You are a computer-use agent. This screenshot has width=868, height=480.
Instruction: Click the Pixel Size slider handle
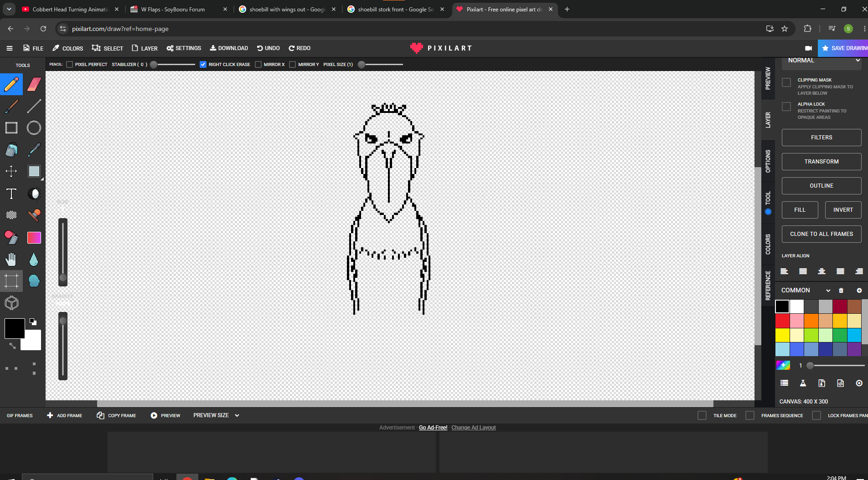362,65
